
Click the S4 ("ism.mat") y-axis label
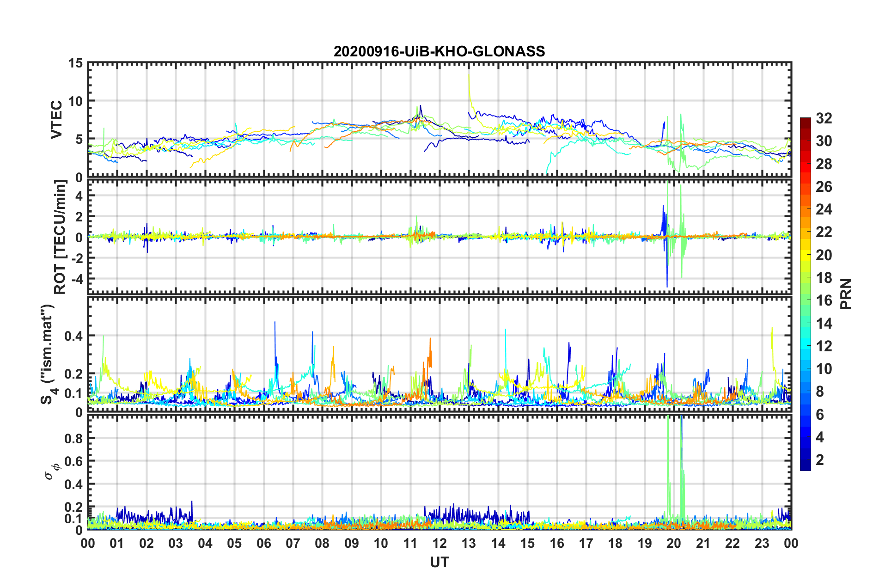point(48,354)
